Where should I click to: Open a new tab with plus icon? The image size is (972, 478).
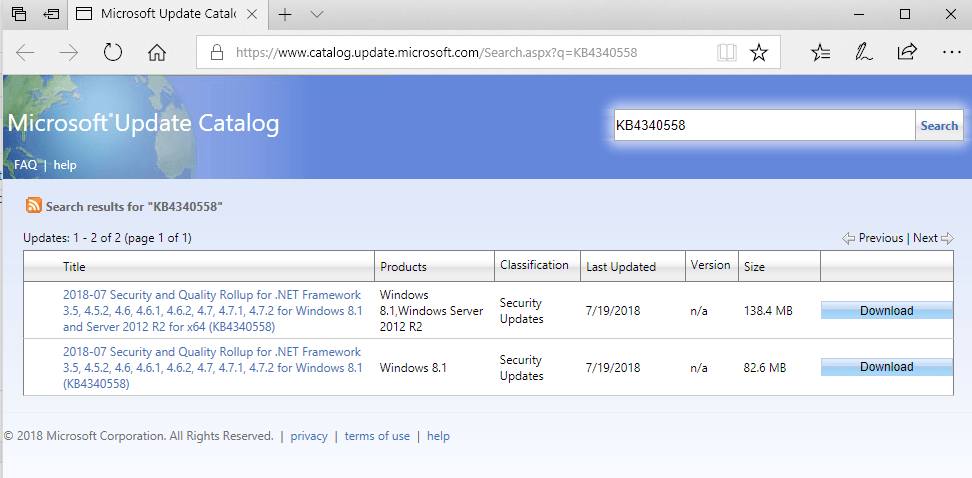(285, 15)
